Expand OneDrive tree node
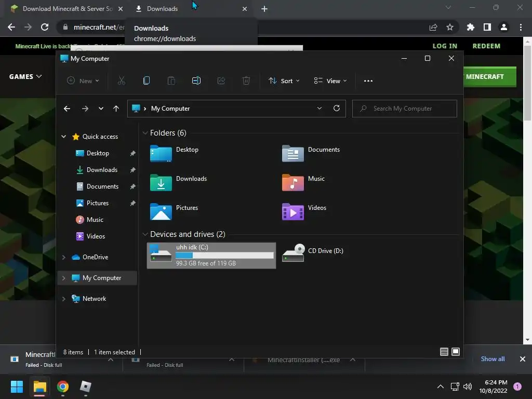This screenshot has height=399, width=532. [64, 257]
